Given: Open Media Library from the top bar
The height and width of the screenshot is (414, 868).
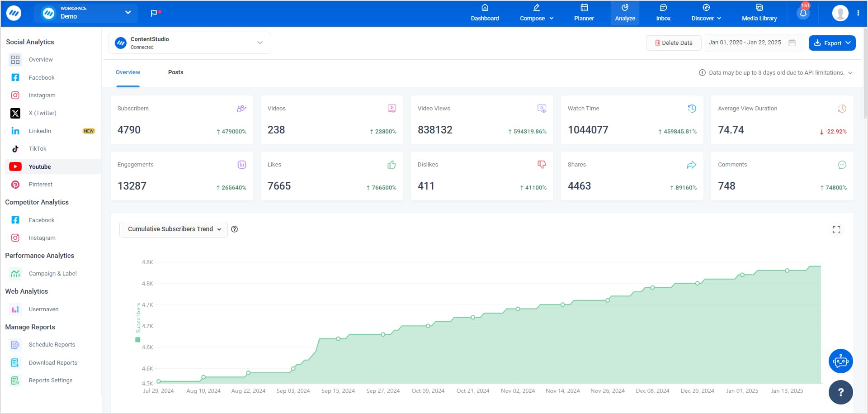Looking at the screenshot, I should click(x=759, y=13).
